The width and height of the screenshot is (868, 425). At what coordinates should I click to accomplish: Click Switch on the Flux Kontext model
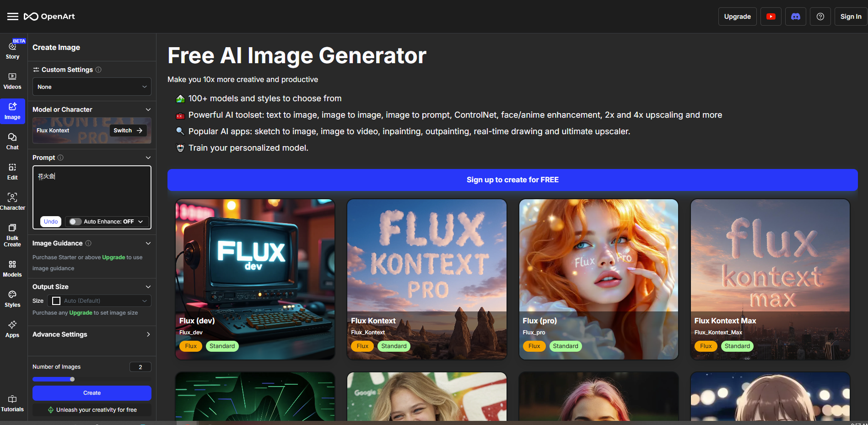pos(128,131)
